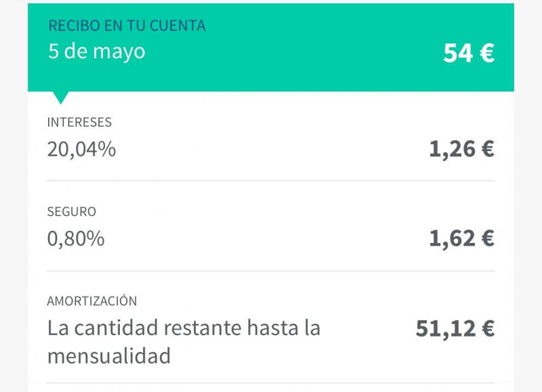Click the euro symbol in the 51,12 € amount
Viewport: 542px width, 392px height.
pos(488,328)
